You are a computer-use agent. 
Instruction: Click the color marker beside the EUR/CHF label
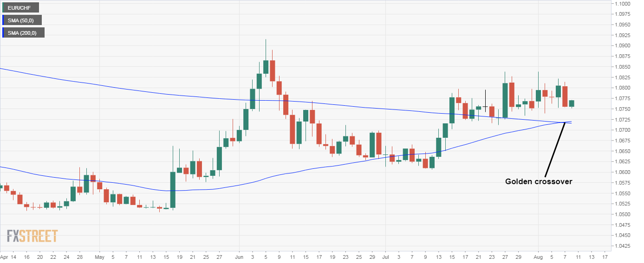[x=3, y=7]
